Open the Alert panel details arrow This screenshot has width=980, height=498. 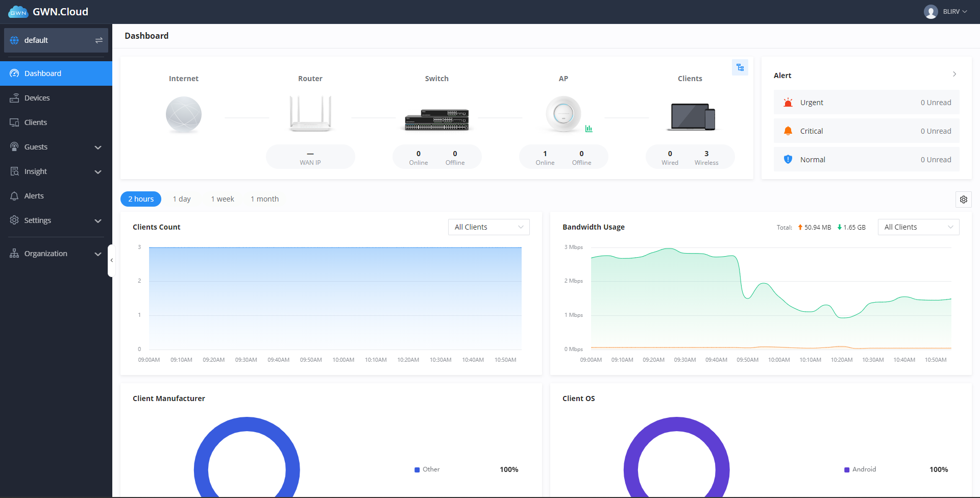coord(954,74)
